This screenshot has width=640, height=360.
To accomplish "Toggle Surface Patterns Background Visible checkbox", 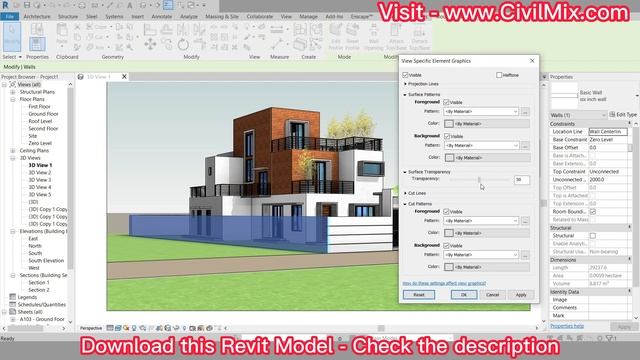I will point(447,136).
